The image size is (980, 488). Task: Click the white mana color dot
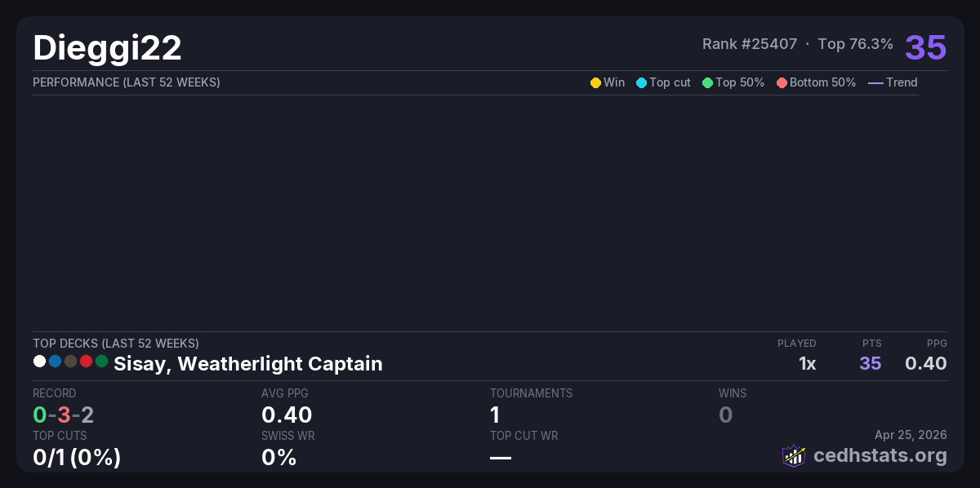click(x=39, y=361)
